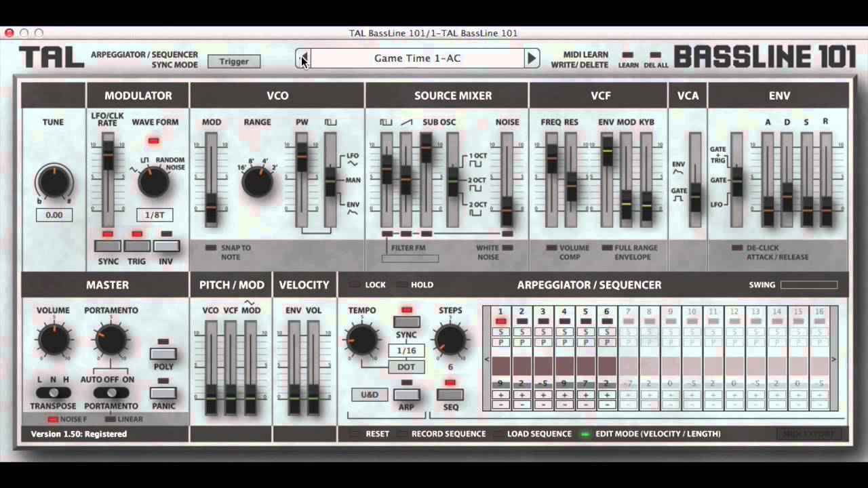Click the DEL ALL MIDI button
868x488 pixels.
[655, 56]
